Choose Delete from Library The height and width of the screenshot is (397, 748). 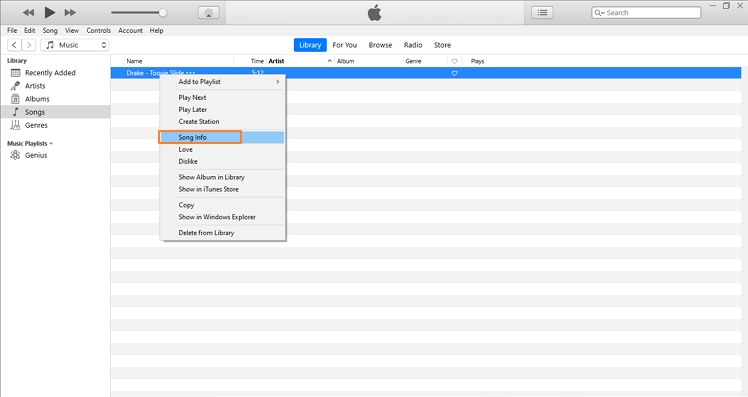[x=223, y=233]
